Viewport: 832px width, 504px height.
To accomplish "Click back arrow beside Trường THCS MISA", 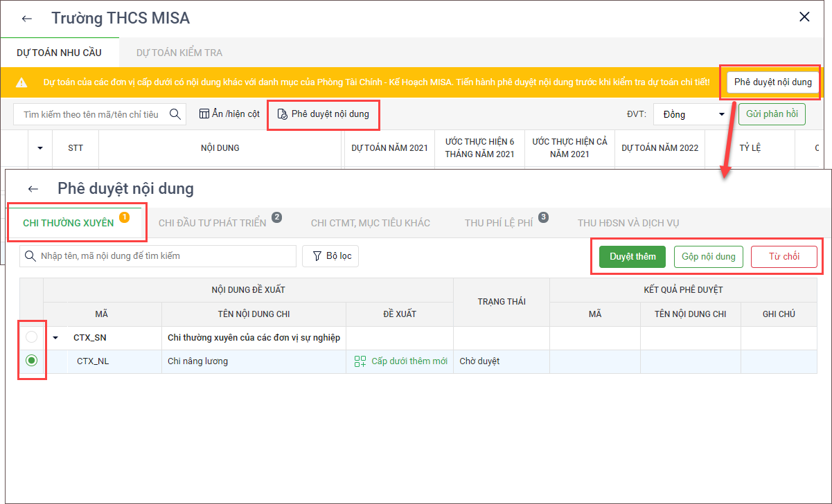I will (27, 19).
